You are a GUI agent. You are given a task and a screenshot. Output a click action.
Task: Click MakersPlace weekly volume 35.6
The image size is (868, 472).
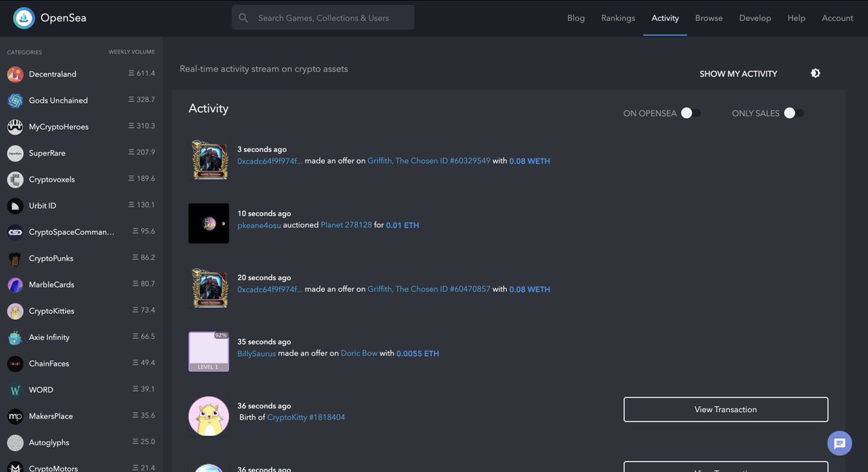click(x=143, y=416)
